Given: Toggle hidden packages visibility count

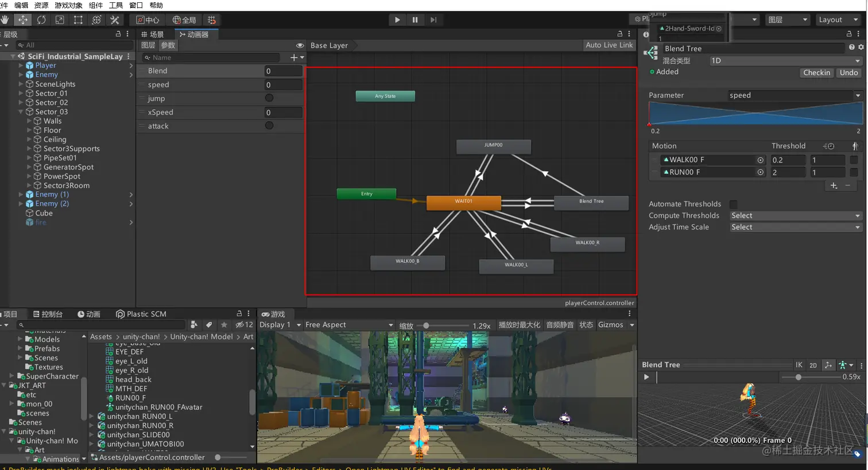Looking at the screenshot, I should click(x=244, y=325).
